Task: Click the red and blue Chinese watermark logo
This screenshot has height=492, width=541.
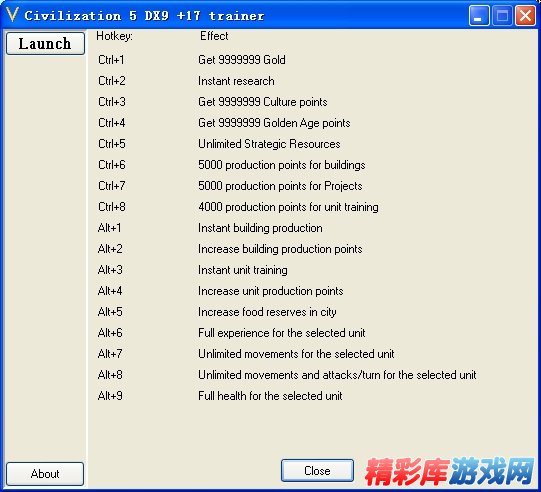Action: (x=450, y=472)
